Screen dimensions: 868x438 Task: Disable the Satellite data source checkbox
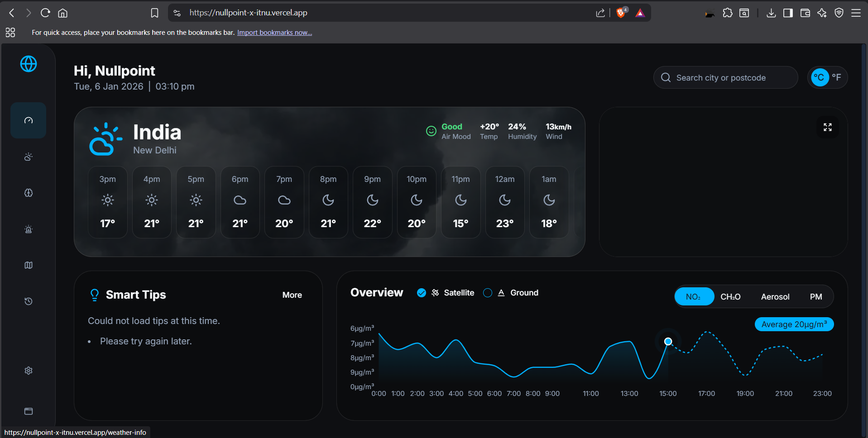tap(422, 293)
